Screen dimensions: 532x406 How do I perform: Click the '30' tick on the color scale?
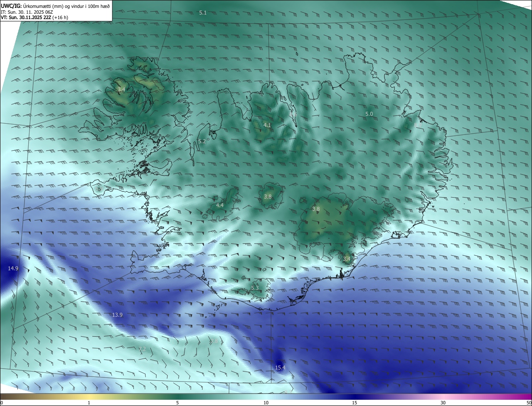(x=443, y=403)
